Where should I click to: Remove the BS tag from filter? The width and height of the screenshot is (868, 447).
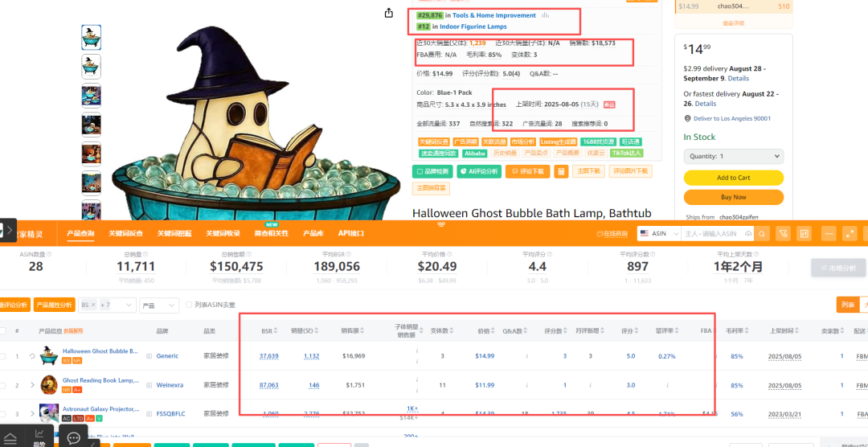pos(93,305)
